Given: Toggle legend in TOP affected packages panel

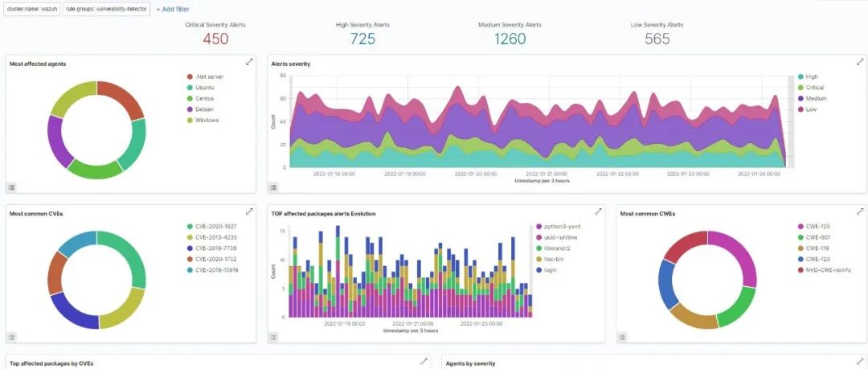Looking at the screenshot, I should (x=273, y=337).
